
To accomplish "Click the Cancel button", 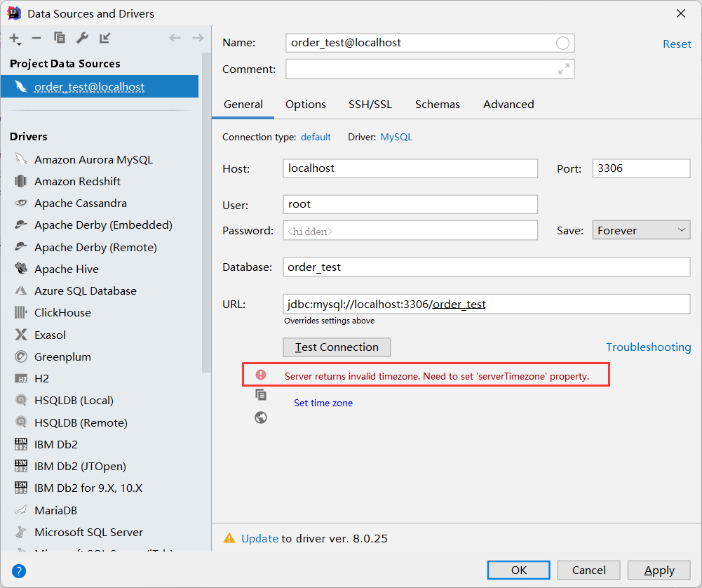I will pos(588,570).
